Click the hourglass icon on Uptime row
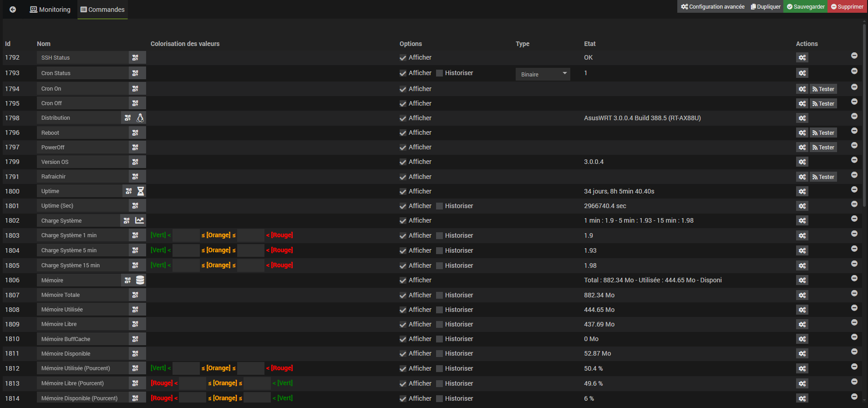The width and height of the screenshot is (868, 408). (141, 191)
